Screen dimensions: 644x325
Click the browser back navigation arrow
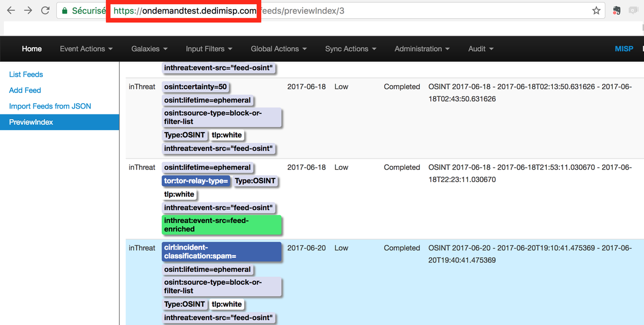click(x=11, y=10)
